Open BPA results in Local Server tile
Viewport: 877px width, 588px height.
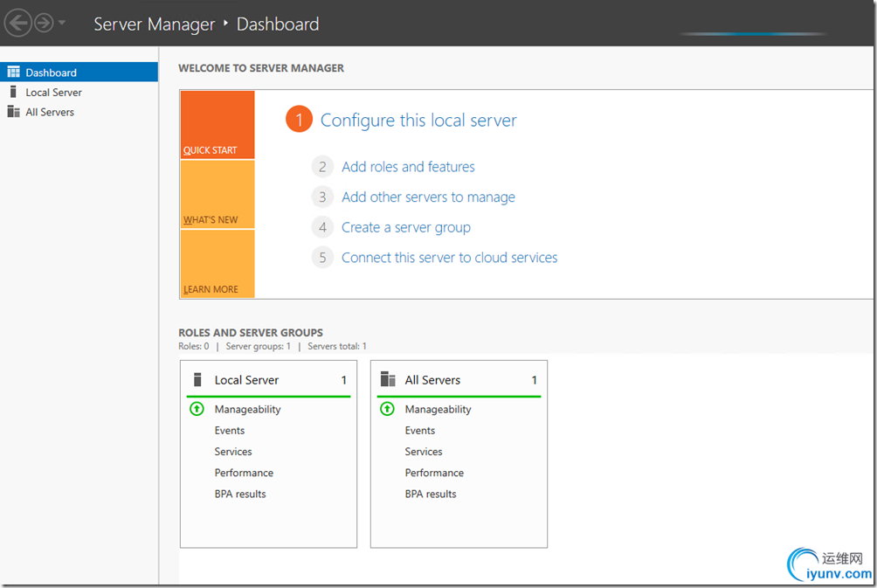coord(240,494)
